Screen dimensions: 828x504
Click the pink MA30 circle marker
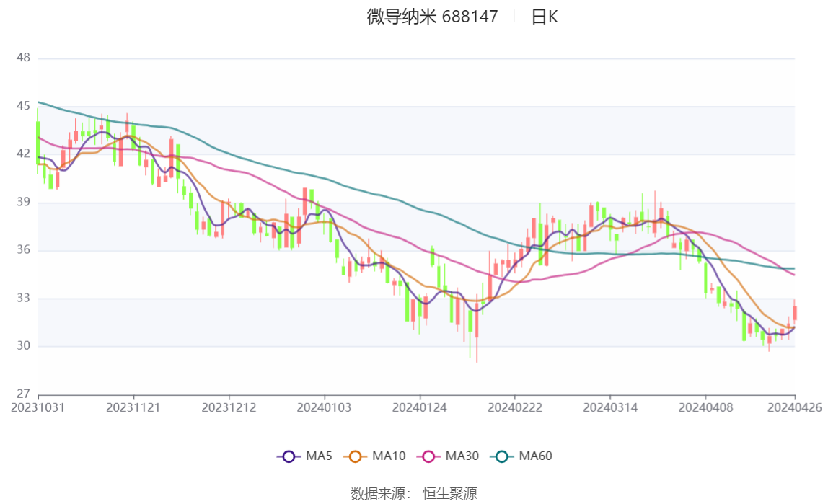tap(428, 456)
